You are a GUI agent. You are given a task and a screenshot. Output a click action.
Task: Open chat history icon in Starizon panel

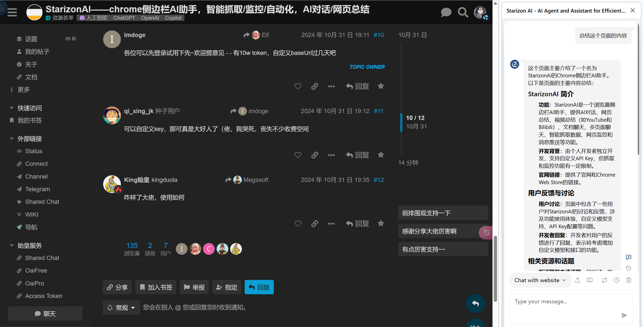tap(628, 268)
